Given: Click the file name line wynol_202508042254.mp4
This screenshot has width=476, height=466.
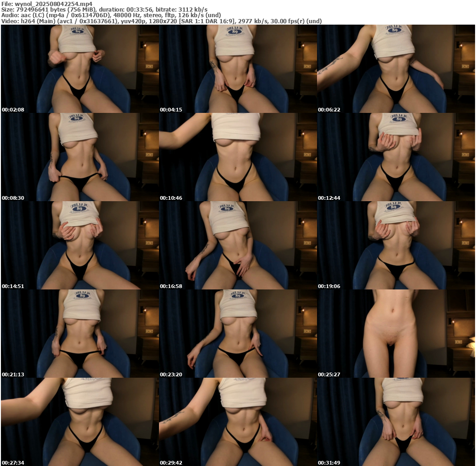Looking at the screenshot, I should (x=47, y=4).
